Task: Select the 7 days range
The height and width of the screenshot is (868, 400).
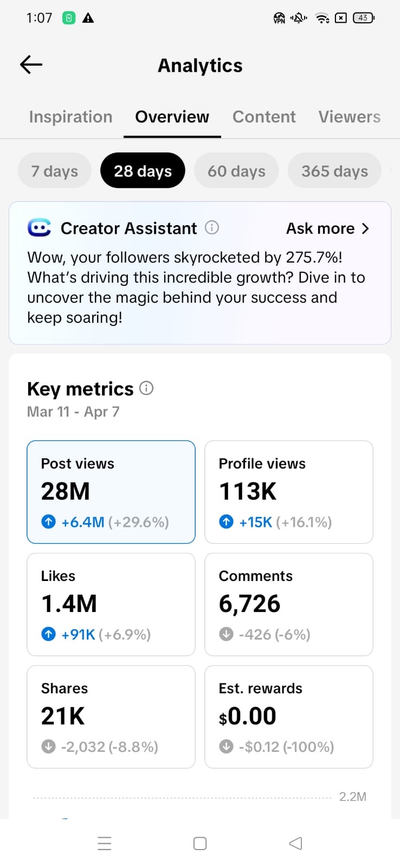Action: (x=55, y=171)
